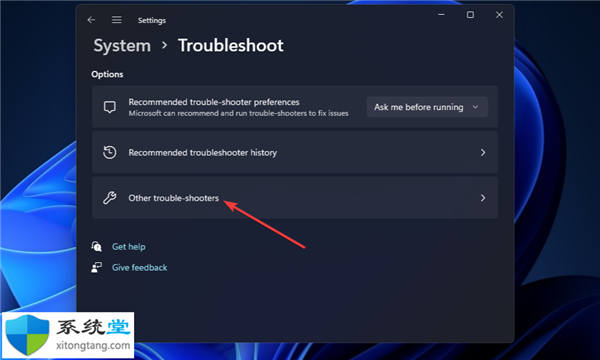This screenshot has width=600, height=360.
Task: Close the Settings window
Action: point(499,15)
